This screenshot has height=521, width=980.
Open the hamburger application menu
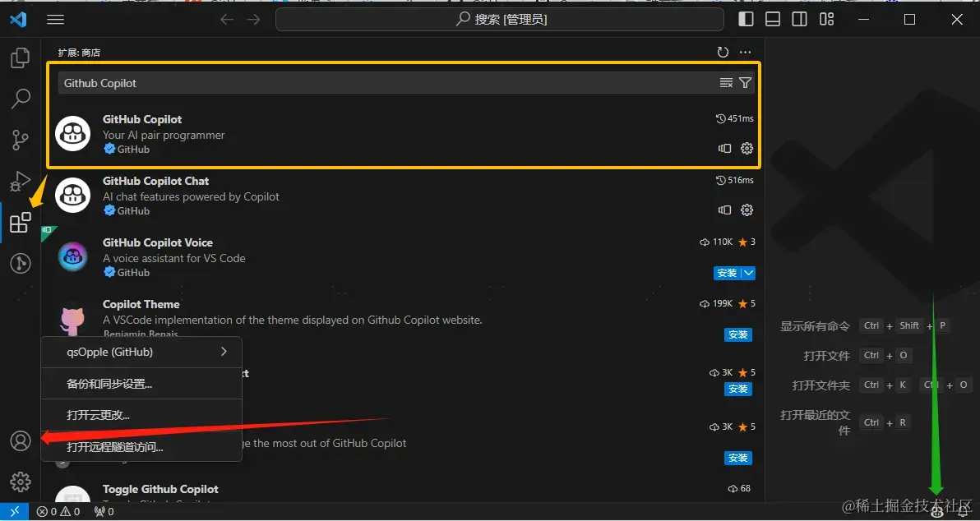coord(56,20)
